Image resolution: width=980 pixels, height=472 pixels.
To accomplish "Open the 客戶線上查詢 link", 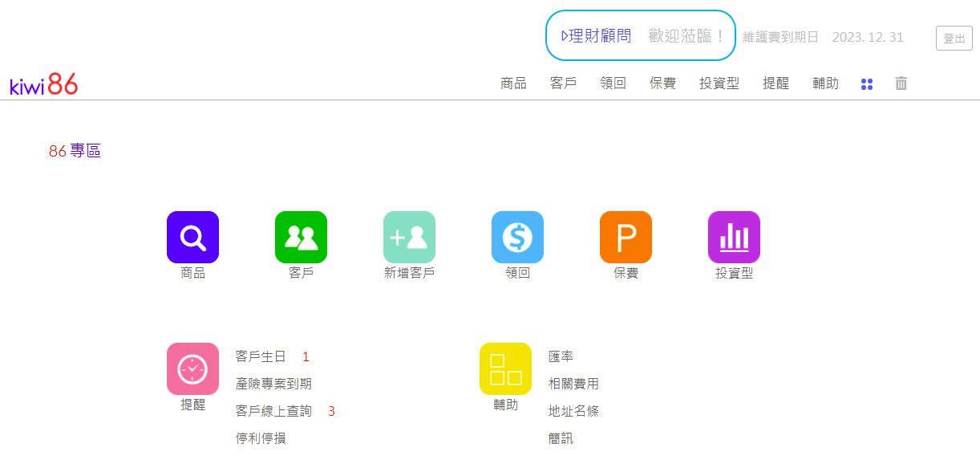I will point(273,411).
